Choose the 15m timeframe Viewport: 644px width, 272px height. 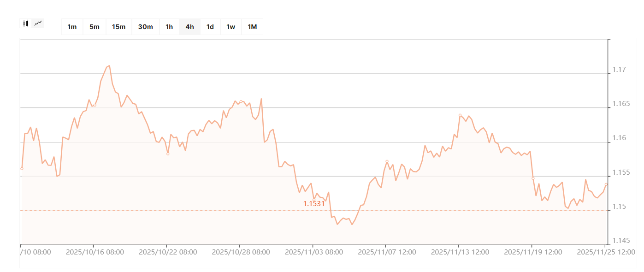click(x=118, y=27)
